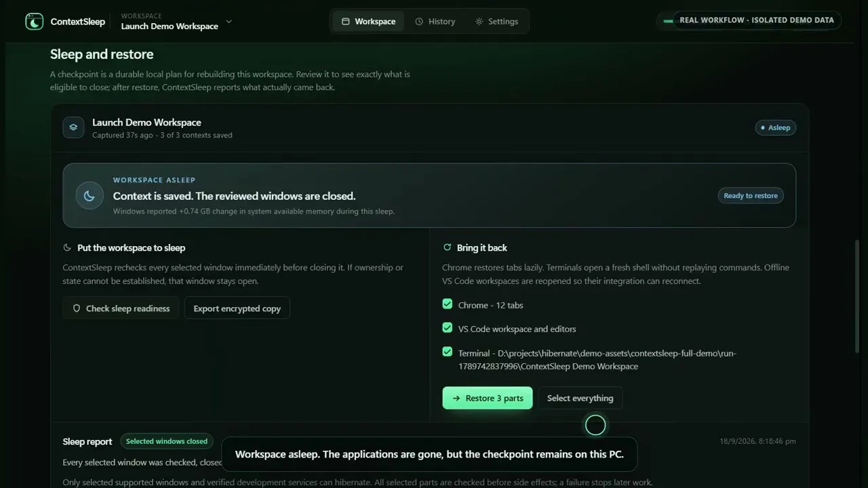Click the Context is saved banner headline
This screenshot has height=488, width=868.
[x=235, y=197]
